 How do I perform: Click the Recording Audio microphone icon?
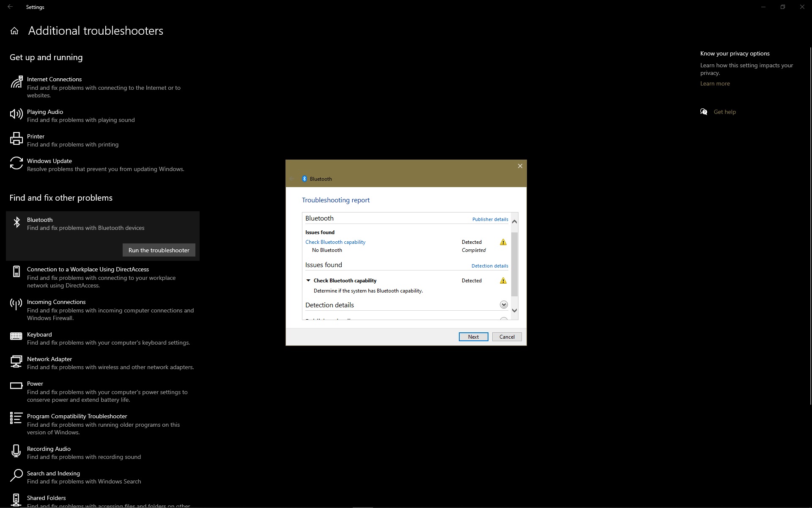coord(16,451)
